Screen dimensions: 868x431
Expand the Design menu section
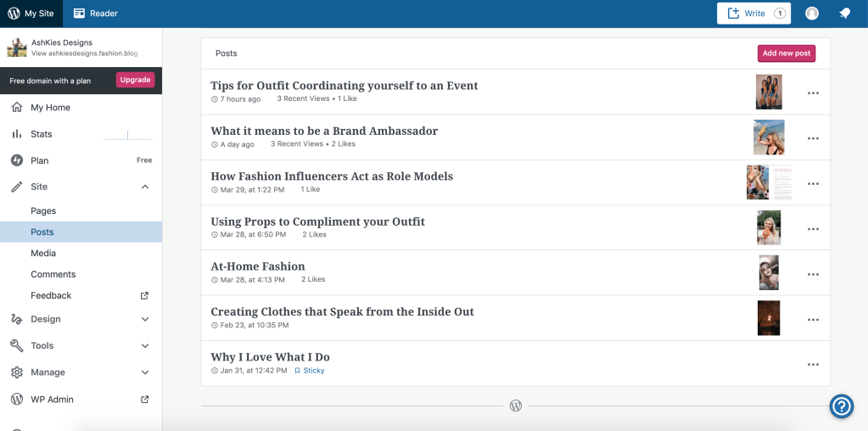[x=144, y=319]
